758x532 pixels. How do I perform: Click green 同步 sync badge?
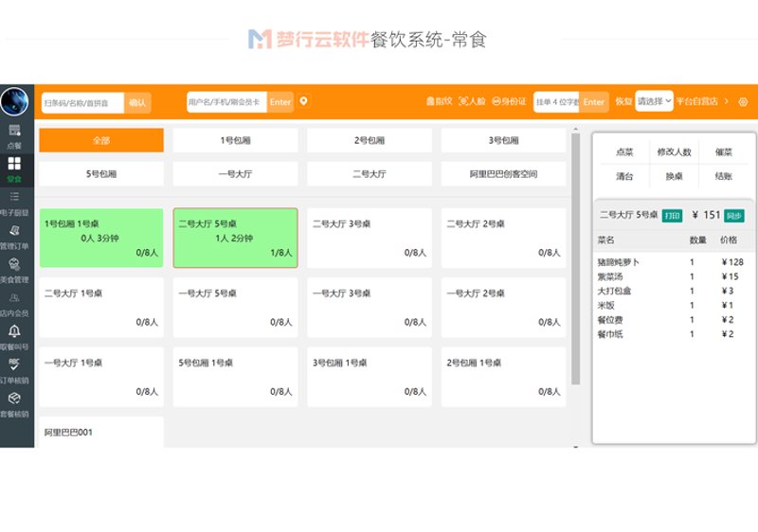pos(733,215)
